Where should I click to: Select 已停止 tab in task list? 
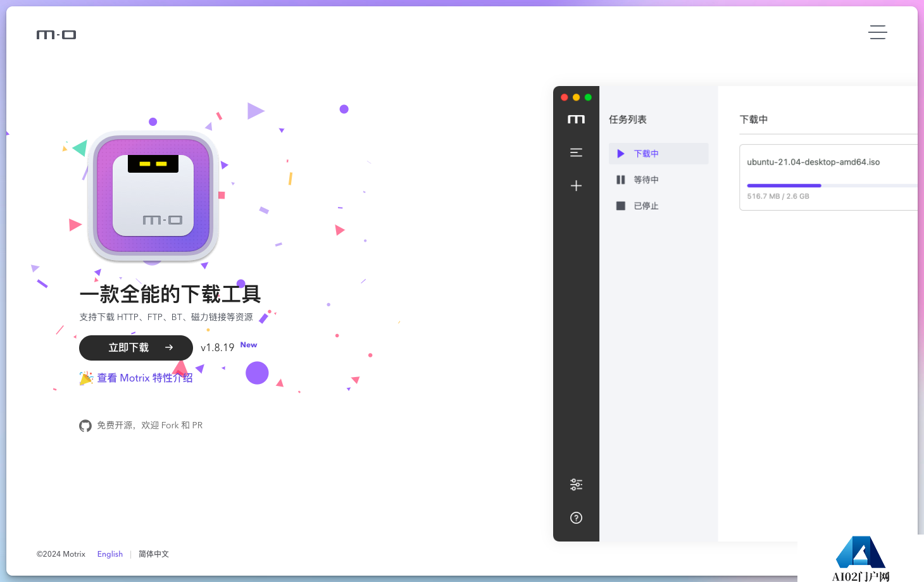(659, 206)
